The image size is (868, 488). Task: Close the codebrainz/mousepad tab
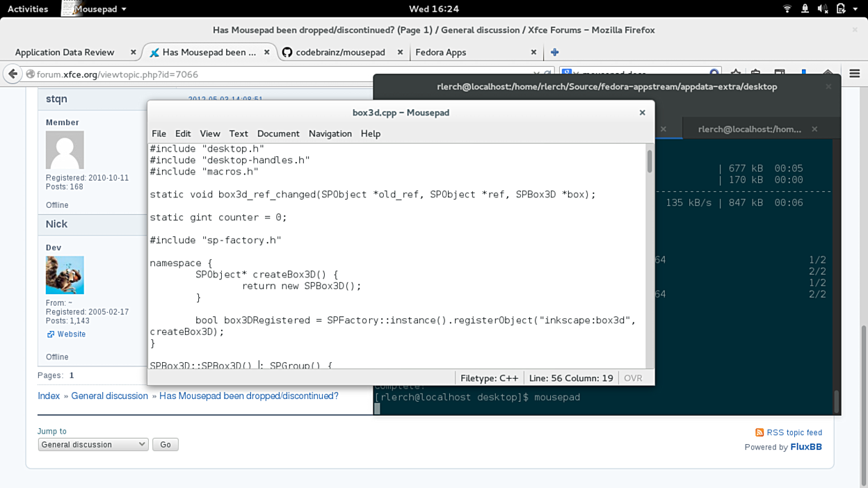click(400, 52)
